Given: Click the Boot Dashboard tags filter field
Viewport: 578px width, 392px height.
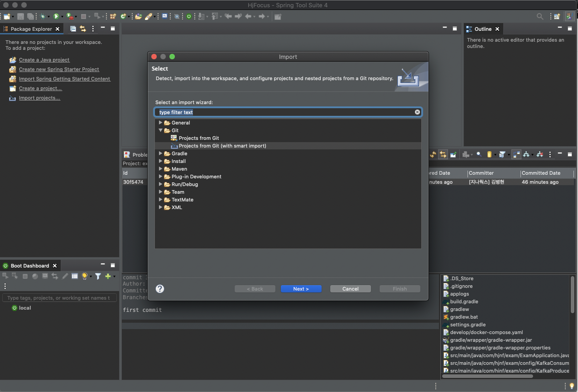Looking at the screenshot, I should click(59, 298).
